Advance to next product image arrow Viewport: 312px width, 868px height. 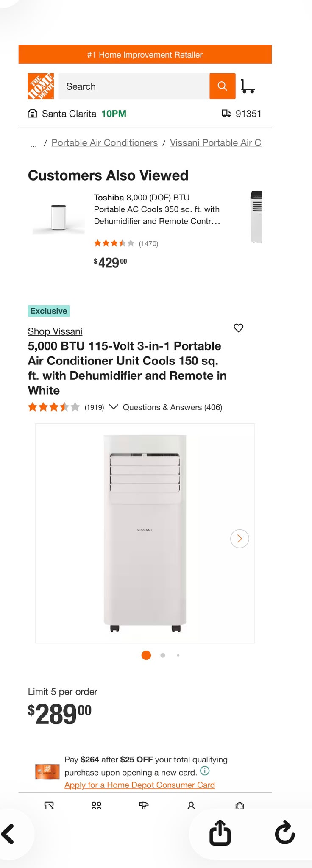click(240, 539)
